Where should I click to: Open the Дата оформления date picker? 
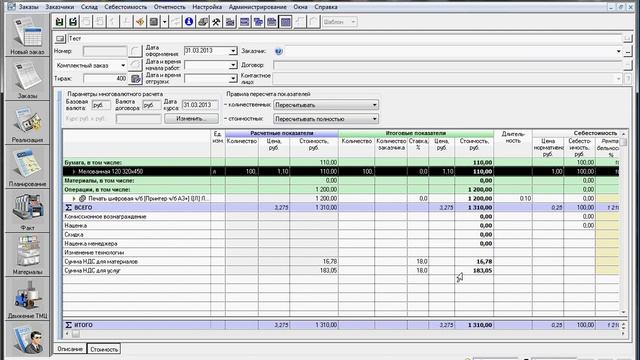click(233, 51)
